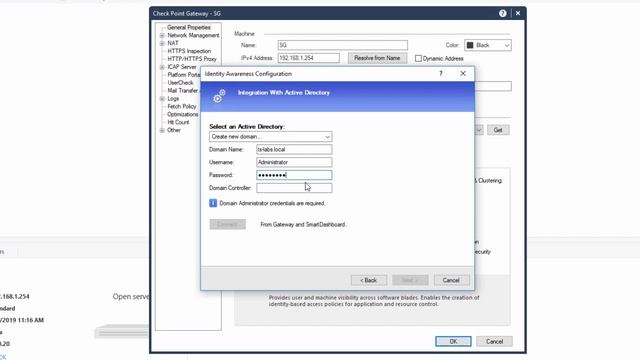The height and width of the screenshot is (360, 640).
Task: Click the Resolve from Name button
Action: tap(377, 58)
